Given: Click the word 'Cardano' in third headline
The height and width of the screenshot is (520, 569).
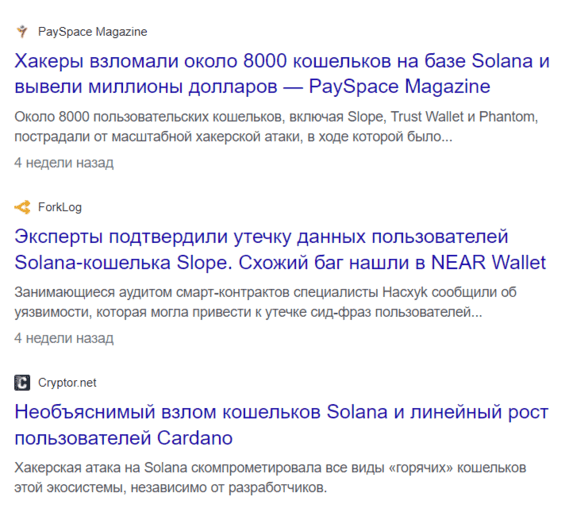Looking at the screenshot, I should (195, 438).
